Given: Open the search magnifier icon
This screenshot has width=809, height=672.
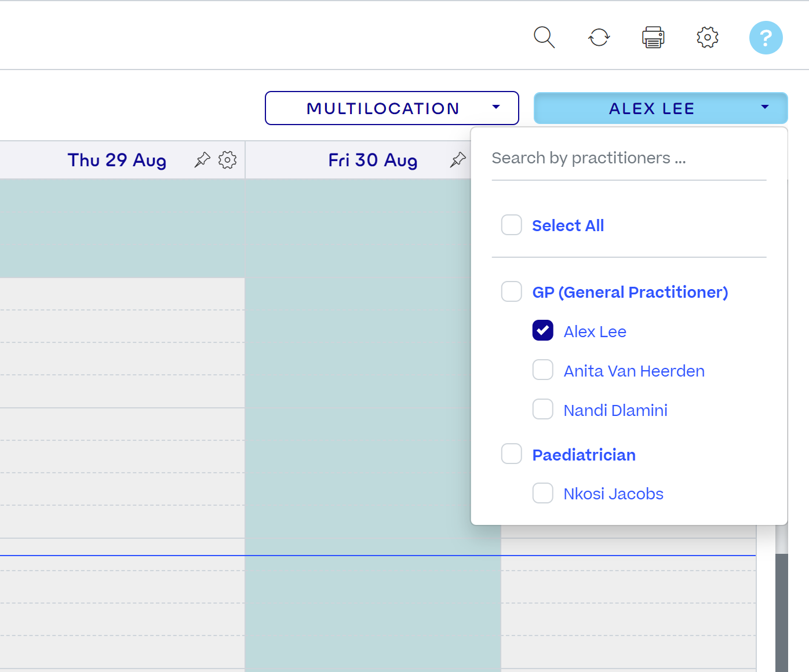Looking at the screenshot, I should pos(544,38).
